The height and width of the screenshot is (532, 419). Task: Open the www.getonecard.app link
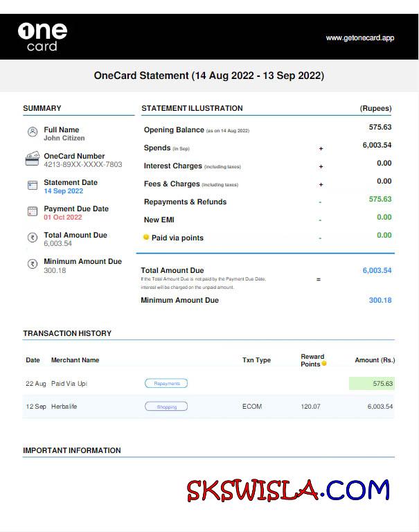coord(359,38)
